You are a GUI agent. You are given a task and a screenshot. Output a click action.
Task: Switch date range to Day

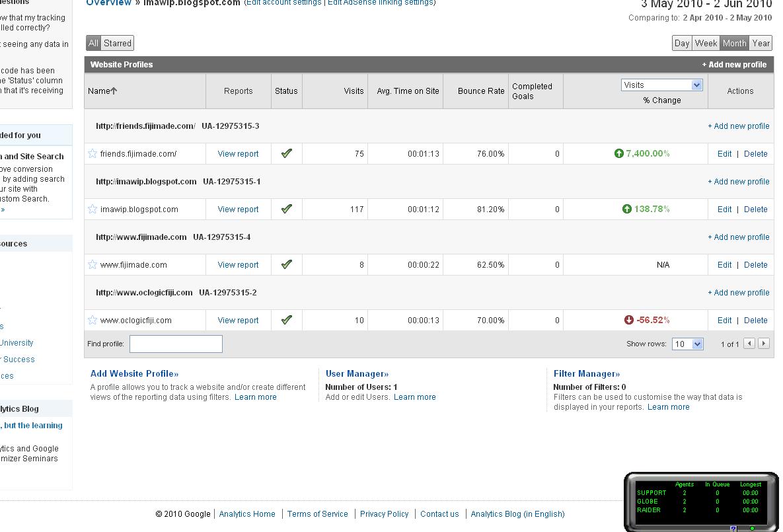(682, 43)
